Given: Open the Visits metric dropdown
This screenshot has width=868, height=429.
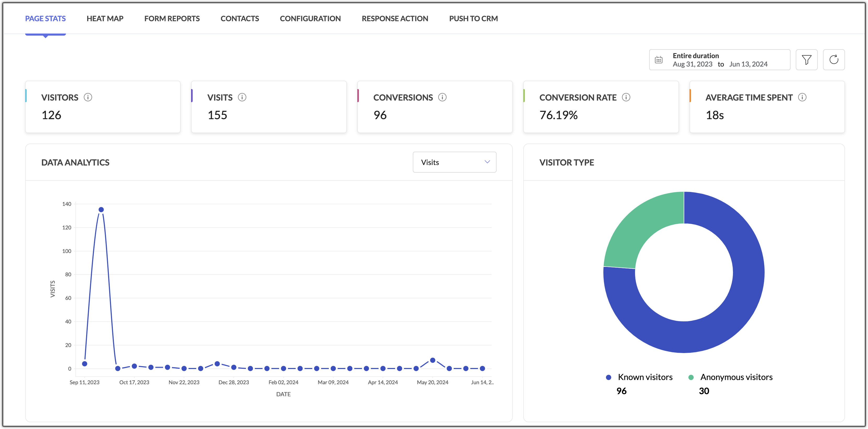Looking at the screenshot, I should point(454,162).
